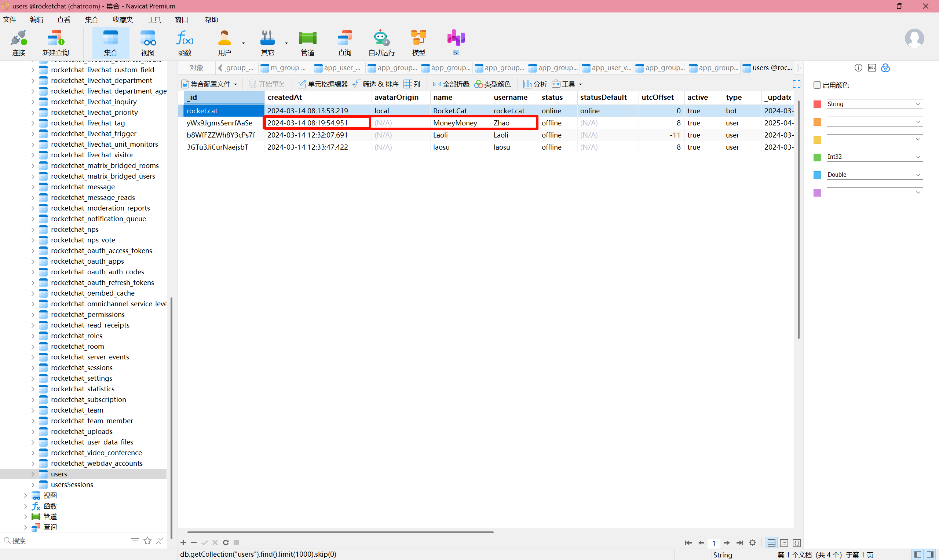Switch to the m_group tab
The image size is (939, 560).
[x=284, y=67]
